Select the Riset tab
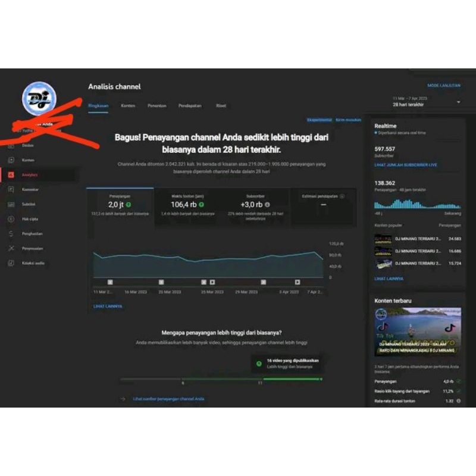Screen dimensions: 476x476 tap(221, 105)
